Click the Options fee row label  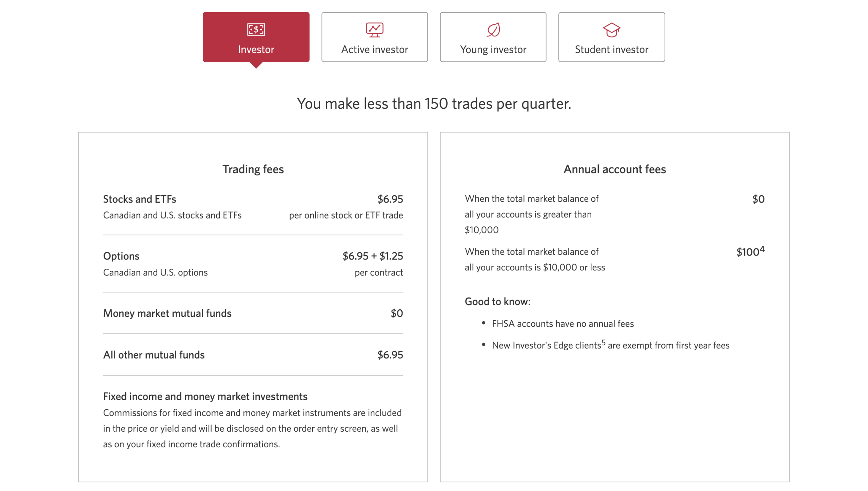(121, 256)
